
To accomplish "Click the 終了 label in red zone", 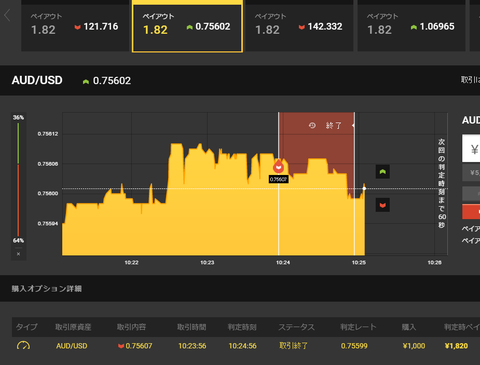I will (x=333, y=126).
